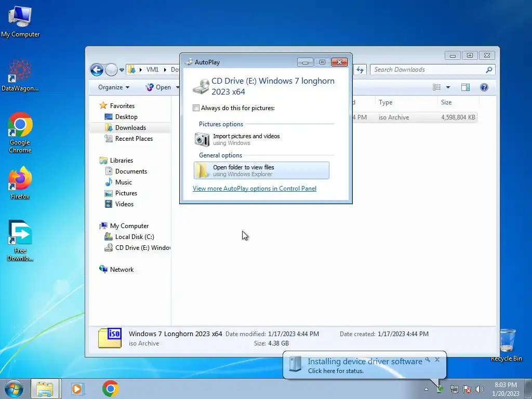This screenshot has height=399, width=532.
Task: Expand the view options dropdown arrow
Action: (448, 87)
